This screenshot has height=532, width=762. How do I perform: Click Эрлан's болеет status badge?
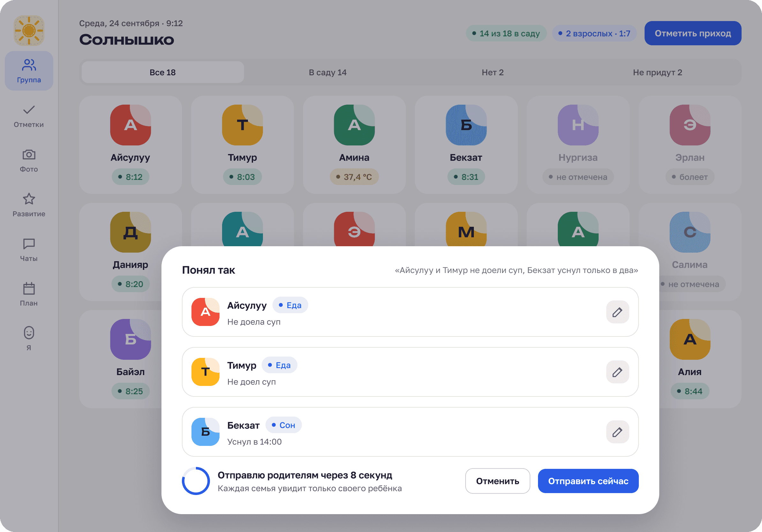pyautogui.click(x=690, y=177)
